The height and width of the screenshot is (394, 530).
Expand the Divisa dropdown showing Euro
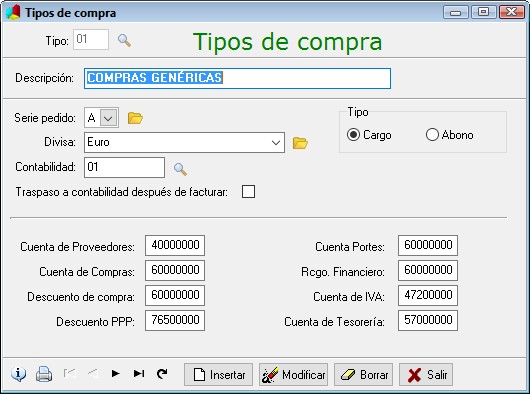pyautogui.click(x=276, y=143)
